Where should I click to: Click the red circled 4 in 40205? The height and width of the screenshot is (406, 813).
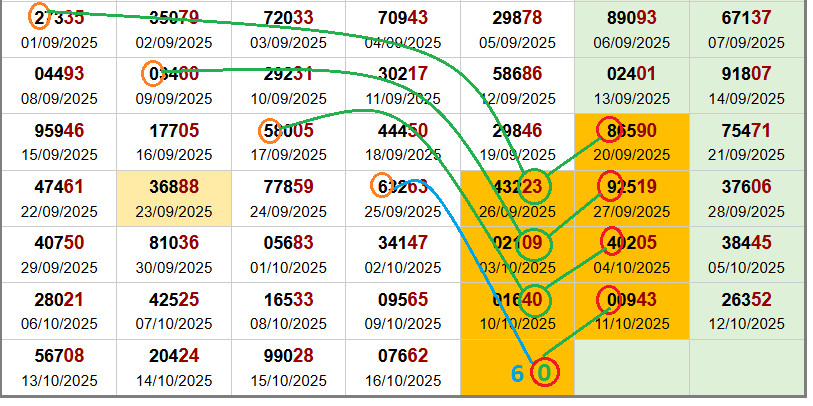point(609,242)
